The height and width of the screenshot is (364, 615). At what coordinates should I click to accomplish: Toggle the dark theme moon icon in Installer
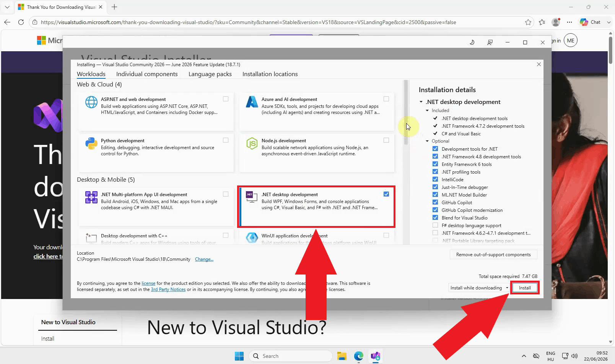point(472,42)
